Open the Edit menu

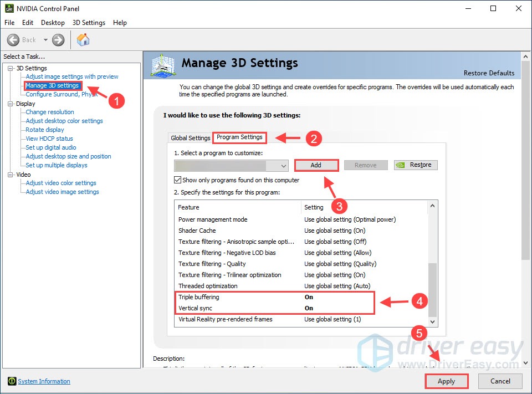(x=28, y=23)
